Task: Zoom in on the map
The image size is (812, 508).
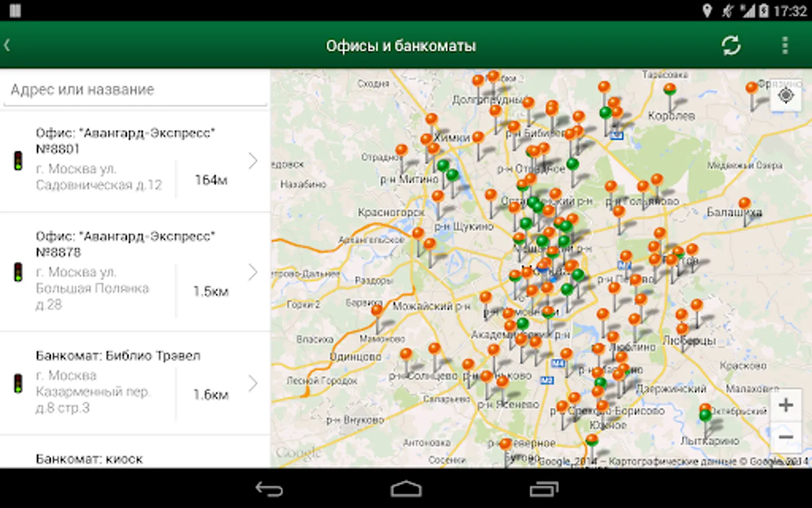Action: click(x=786, y=405)
